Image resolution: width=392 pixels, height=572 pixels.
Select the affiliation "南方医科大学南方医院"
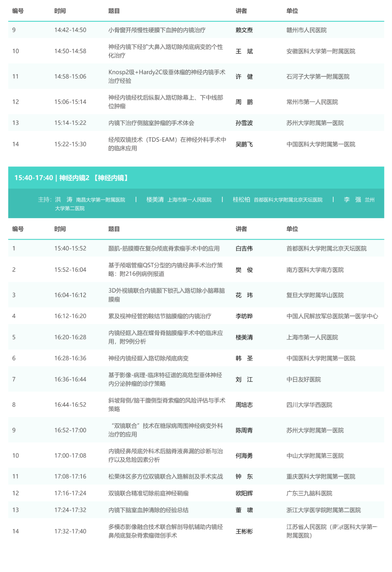click(315, 270)
